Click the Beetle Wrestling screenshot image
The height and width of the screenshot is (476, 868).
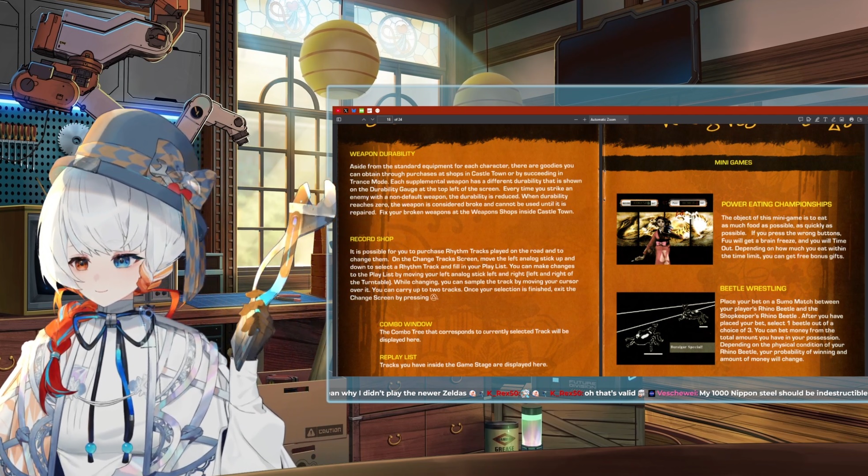coord(665,329)
